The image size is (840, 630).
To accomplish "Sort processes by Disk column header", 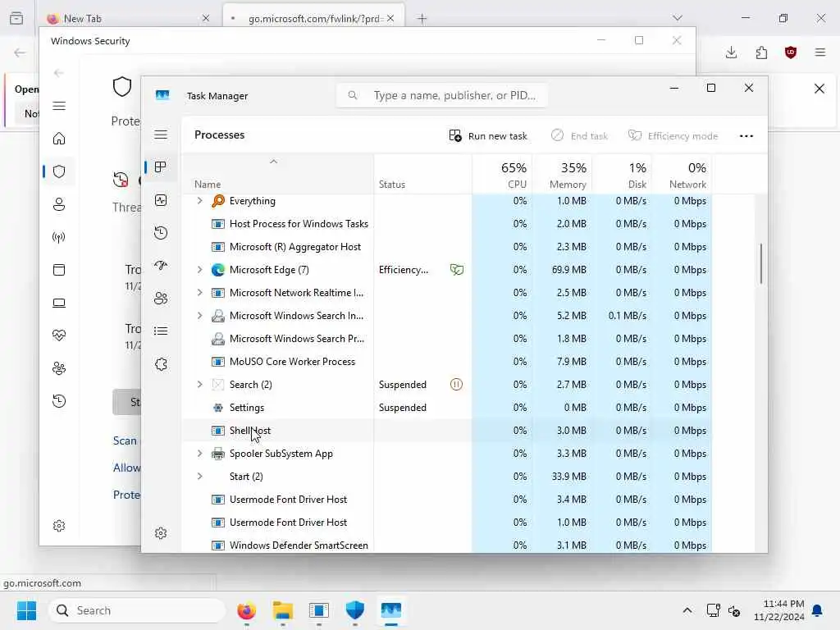I will pyautogui.click(x=622, y=174).
